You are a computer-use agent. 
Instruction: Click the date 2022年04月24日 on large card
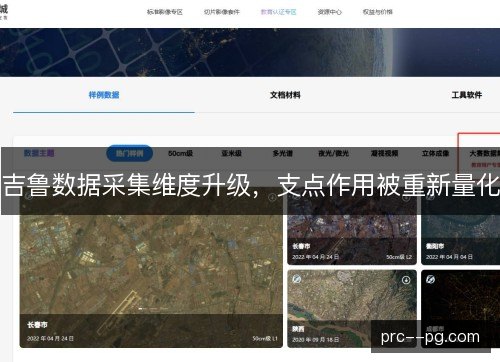click(x=50, y=339)
